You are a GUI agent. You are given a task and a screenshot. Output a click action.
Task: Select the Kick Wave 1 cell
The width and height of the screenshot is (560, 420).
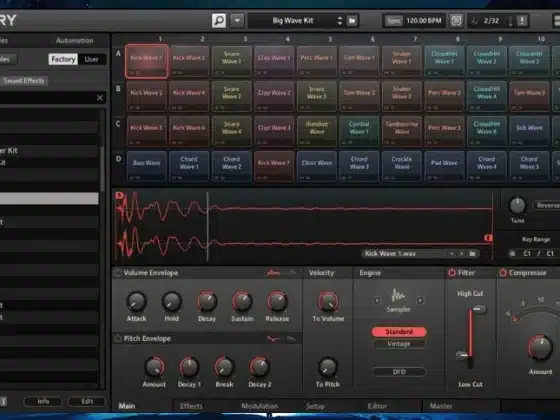click(x=146, y=61)
